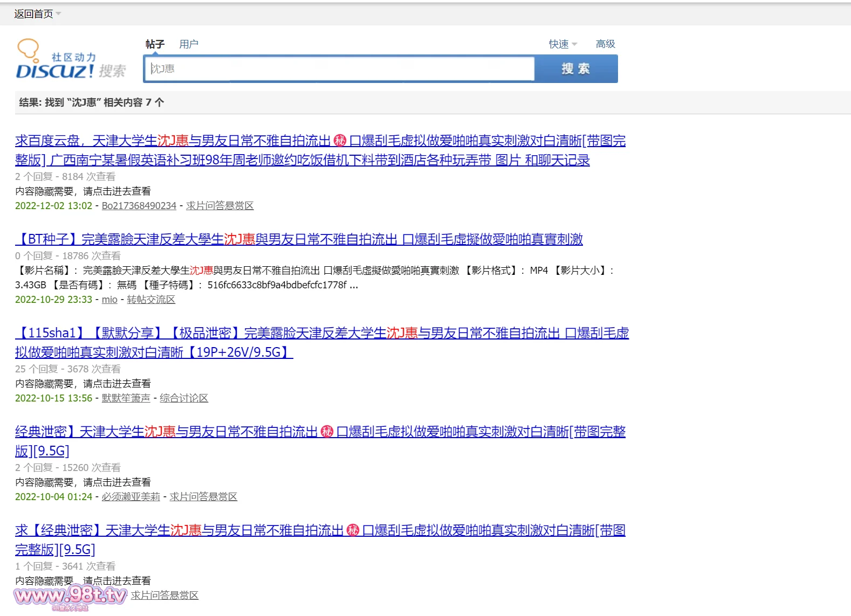Click the www.98t.tv watermark logo

pos(70,596)
